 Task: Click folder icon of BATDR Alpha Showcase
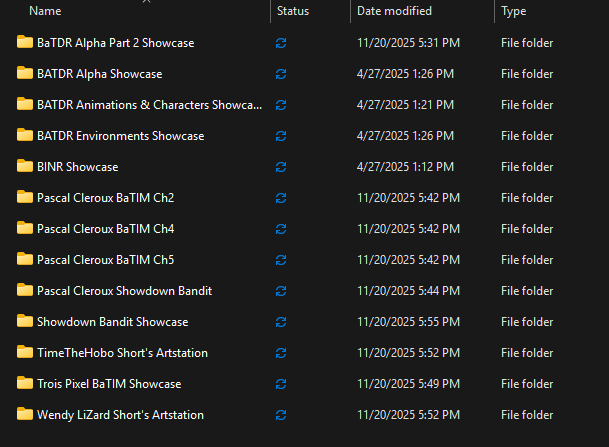[x=25, y=73]
